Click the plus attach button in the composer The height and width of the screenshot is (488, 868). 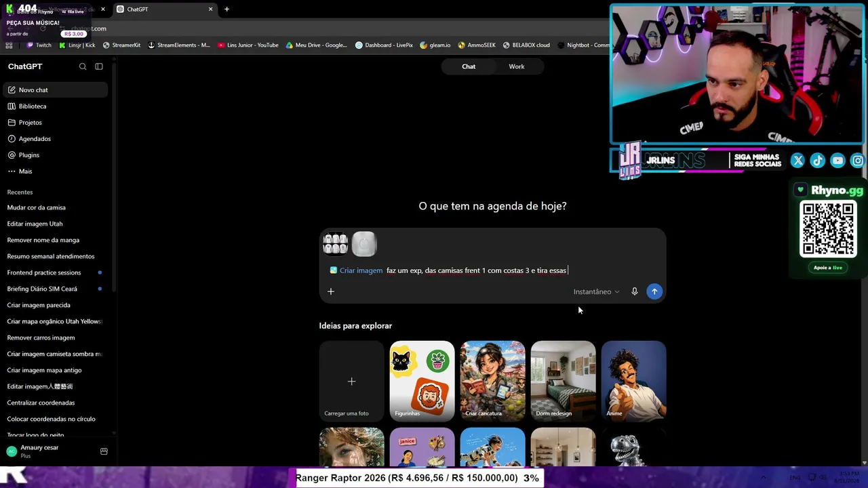pos(331,291)
